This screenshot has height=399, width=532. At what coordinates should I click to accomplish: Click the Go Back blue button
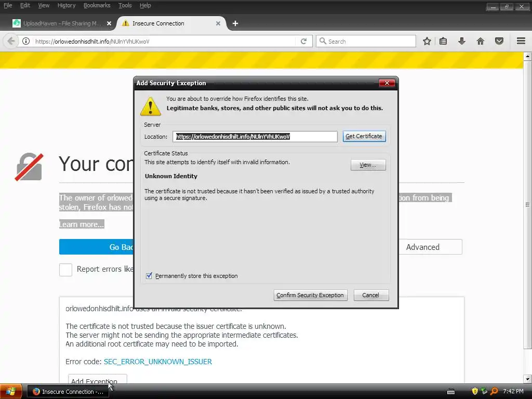(x=97, y=247)
